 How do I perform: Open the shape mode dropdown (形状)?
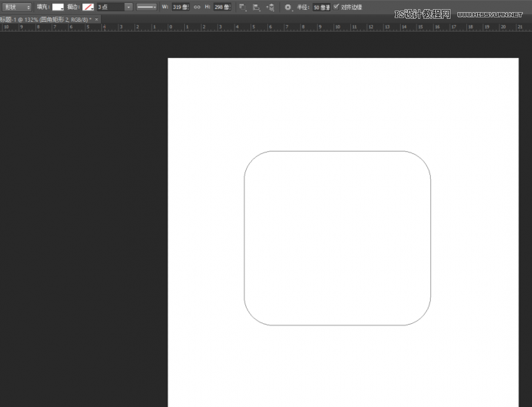point(17,6)
